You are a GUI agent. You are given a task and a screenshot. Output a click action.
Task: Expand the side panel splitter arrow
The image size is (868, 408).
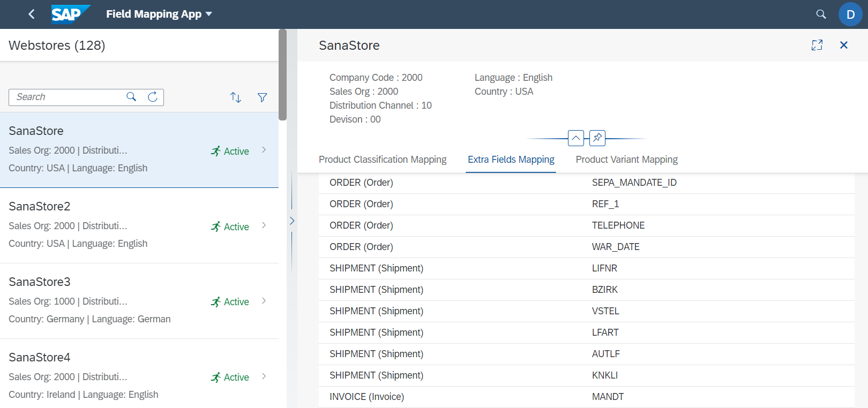292,221
